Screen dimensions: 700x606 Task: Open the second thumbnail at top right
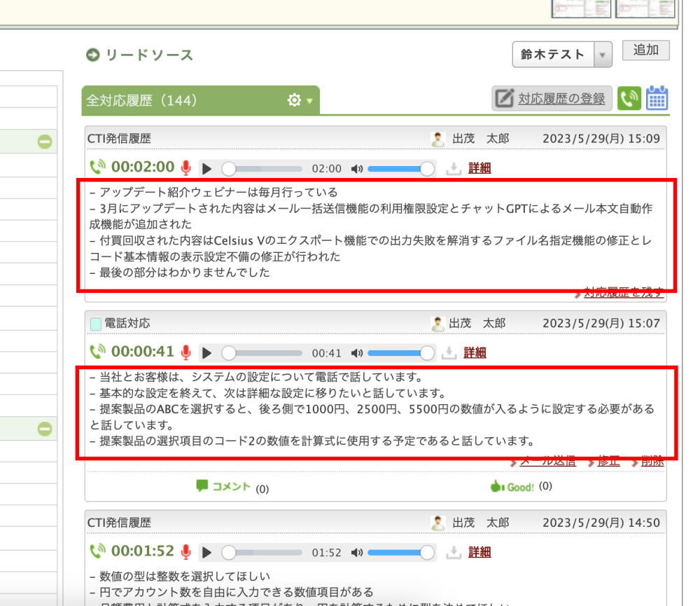click(645, 8)
